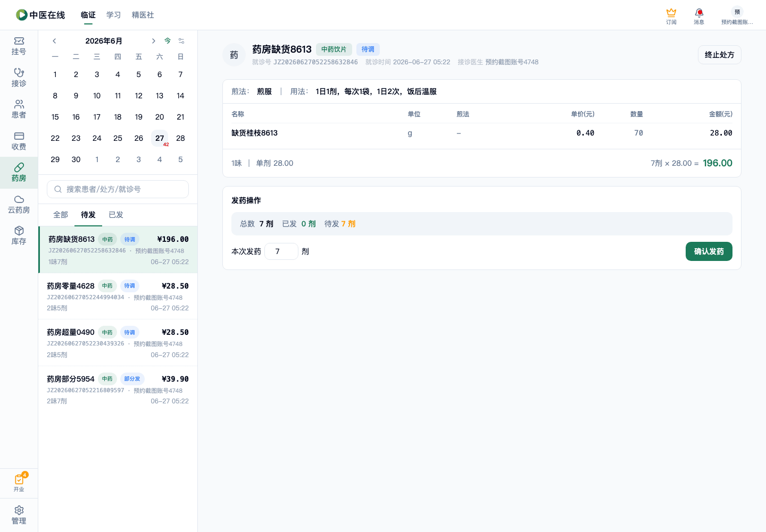This screenshot has height=532, width=766.
Task: Click the 药 prescription avatar icon
Action: click(234, 55)
